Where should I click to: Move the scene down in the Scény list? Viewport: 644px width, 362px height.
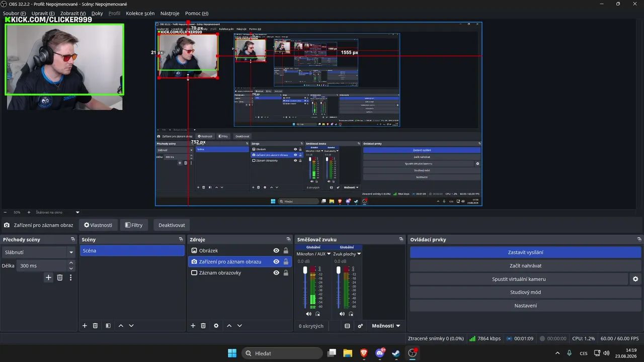[x=131, y=326]
